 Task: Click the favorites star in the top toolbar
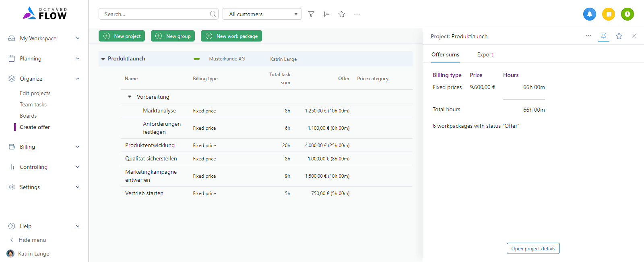[x=342, y=14]
